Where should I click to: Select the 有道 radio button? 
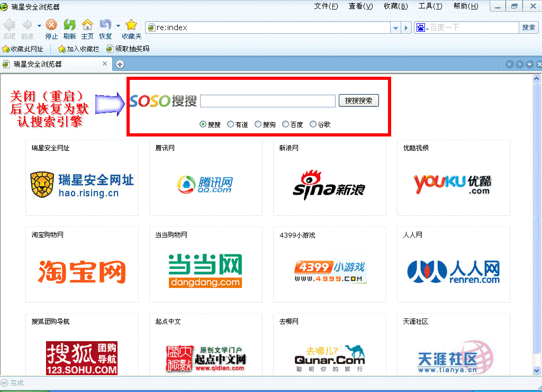[231, 124]
